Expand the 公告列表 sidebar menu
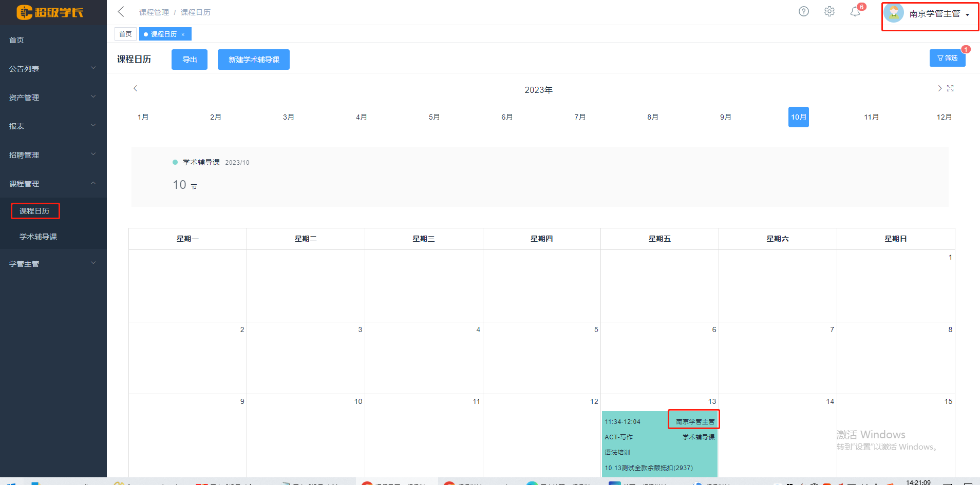 (x=53, y=69)
